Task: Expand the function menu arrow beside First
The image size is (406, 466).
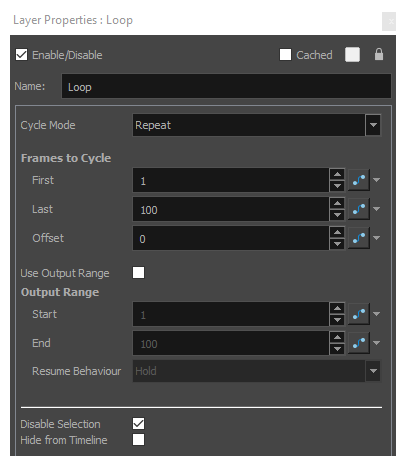Action: point(377,180)
